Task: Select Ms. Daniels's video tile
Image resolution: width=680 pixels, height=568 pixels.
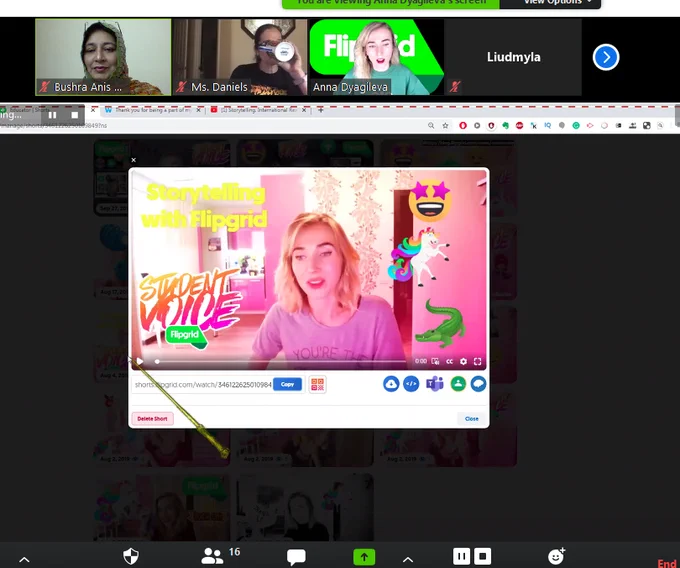Action: tap(240, 57)
